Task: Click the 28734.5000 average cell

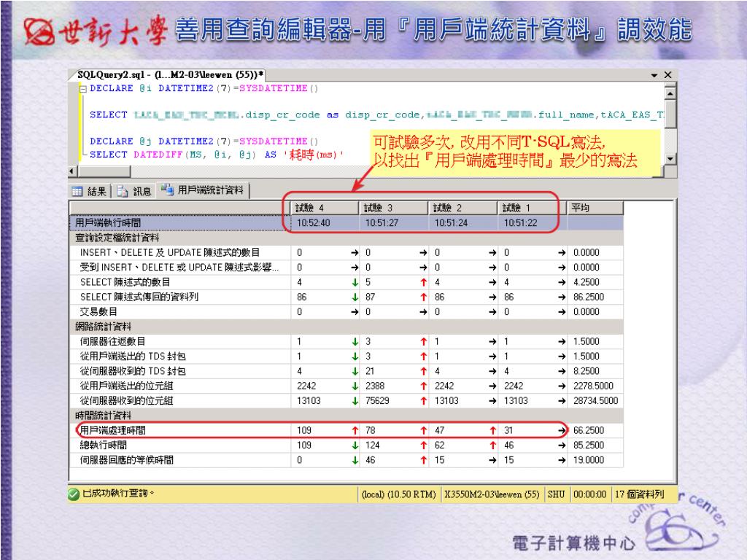Action: [x=595, y=401]
